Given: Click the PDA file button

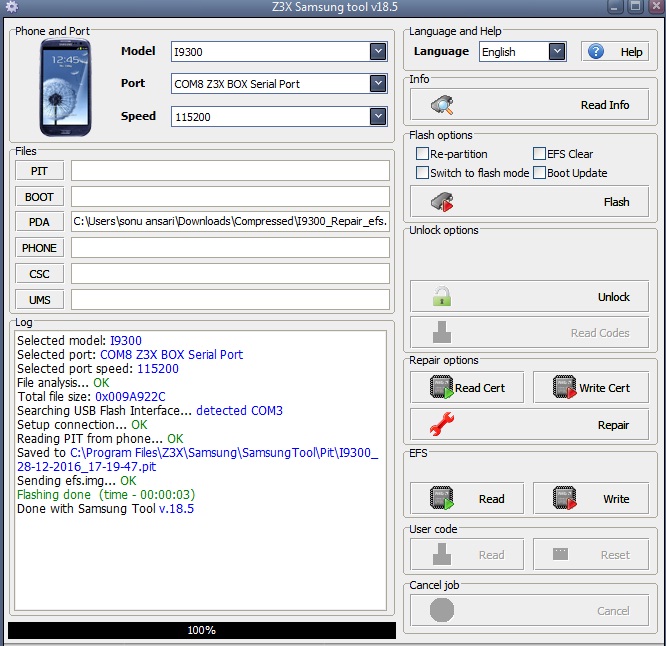Looking at the screenshot, I should pyautogui.click(x=40, y=222).
